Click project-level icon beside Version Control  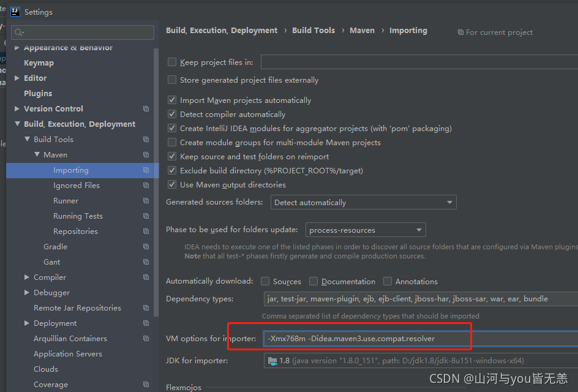pyautogui.click(x=146, y=109)
